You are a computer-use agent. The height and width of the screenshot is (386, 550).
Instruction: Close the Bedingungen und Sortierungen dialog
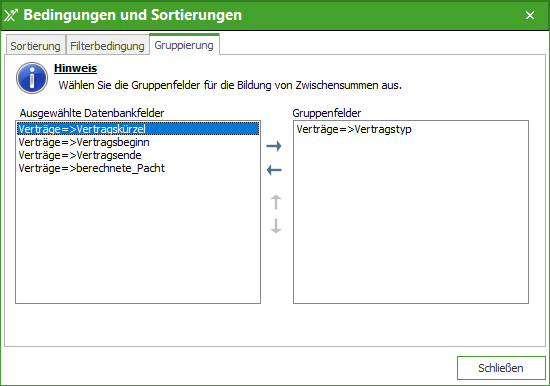point(530,15)
